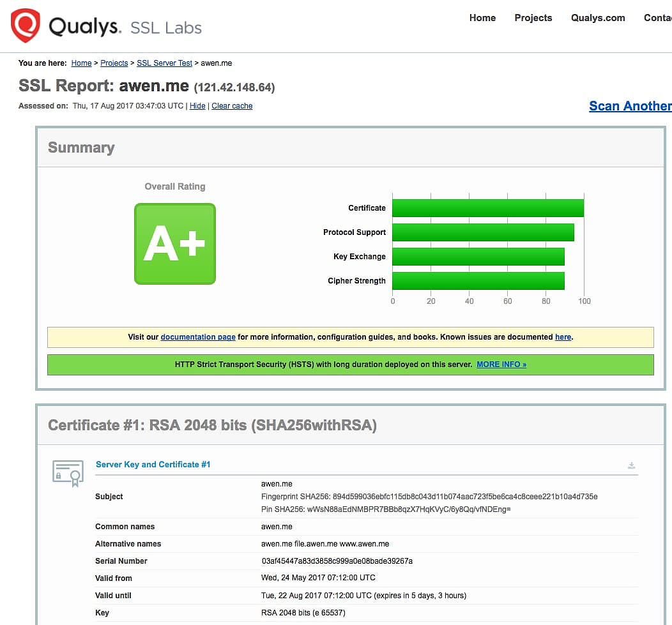The width and height of the screenshot is (672, 625).
Task: Click the Home breadcrumb link
Action: [x=81, y=63]
